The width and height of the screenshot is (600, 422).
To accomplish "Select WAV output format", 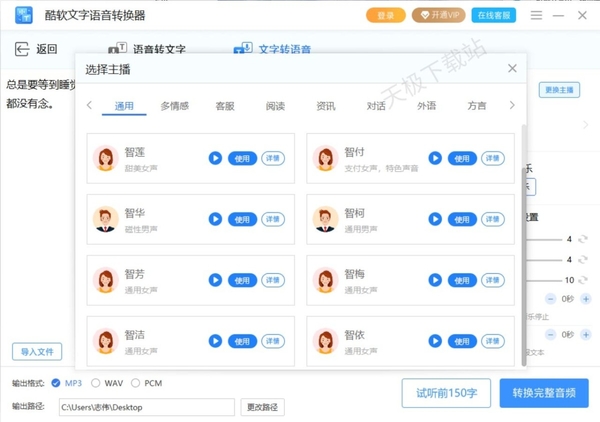I will coord(96,383).
